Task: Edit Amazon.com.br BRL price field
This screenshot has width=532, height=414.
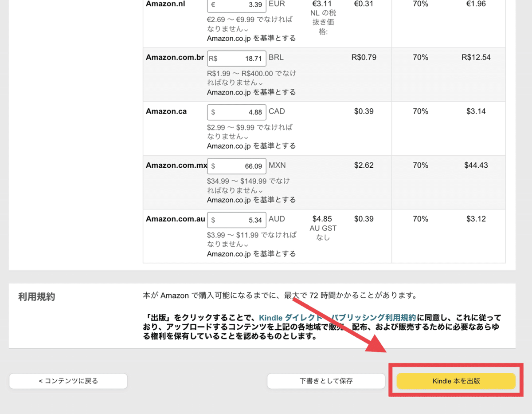Action: click(237, 59)
